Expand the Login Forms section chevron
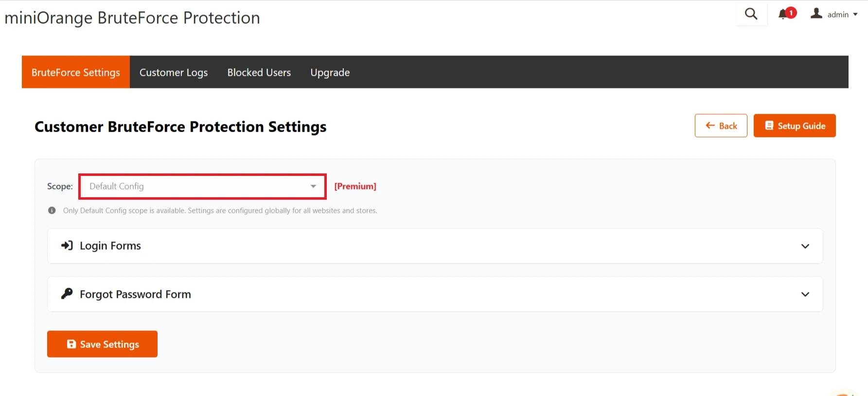The width and height of the screenshot is (868, 396). (x=805, y=246)
